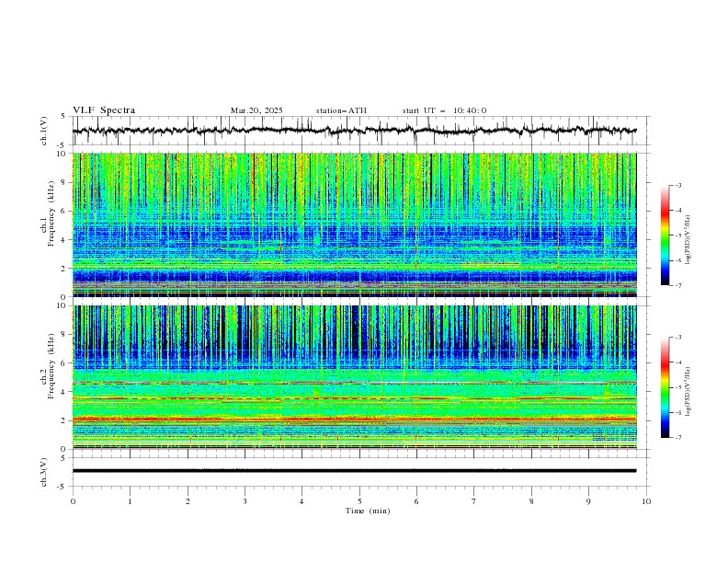This screenshot has height=563, width=728.
Task: Click the '5' tick on the time axis
Action: point(359,501)
